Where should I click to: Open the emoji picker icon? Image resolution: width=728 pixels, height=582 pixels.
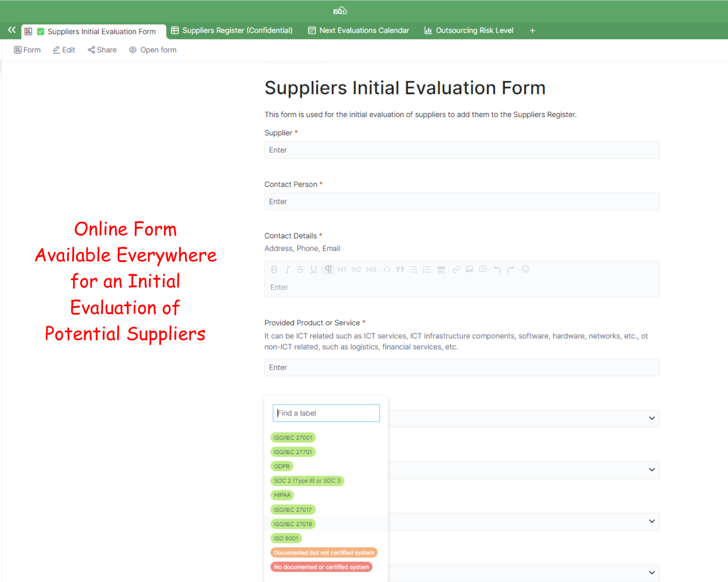(525, 269)
